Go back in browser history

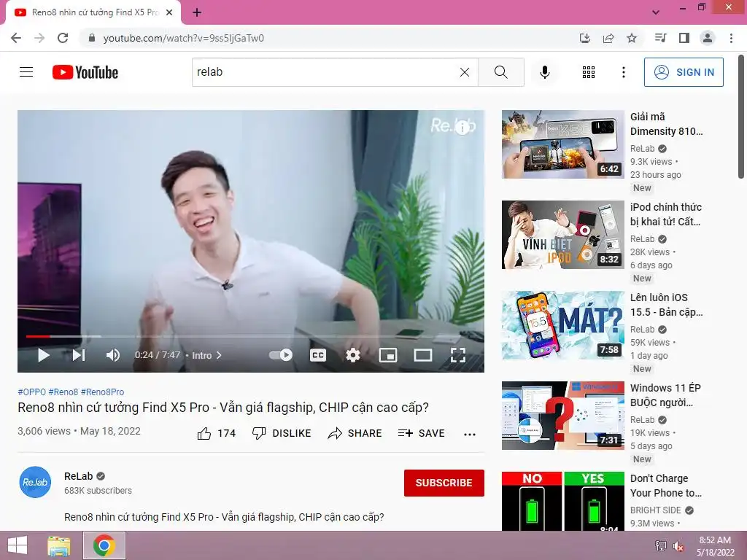(16, 38)
